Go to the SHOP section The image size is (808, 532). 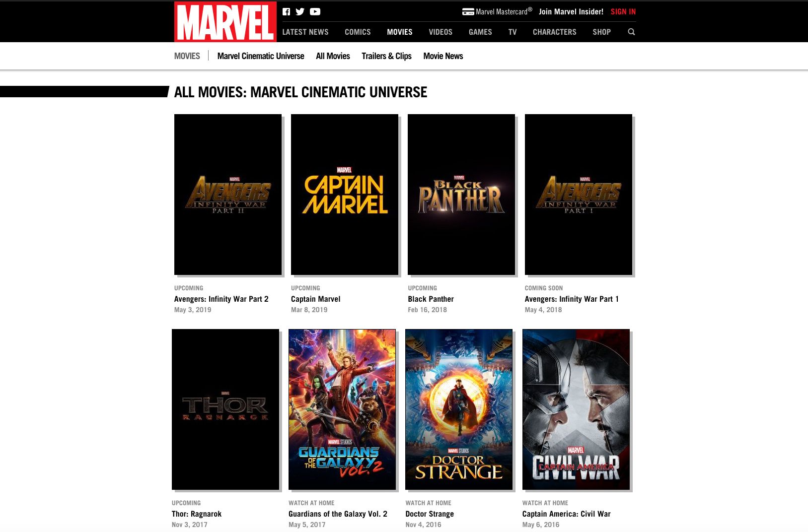[x=601, y=32]
